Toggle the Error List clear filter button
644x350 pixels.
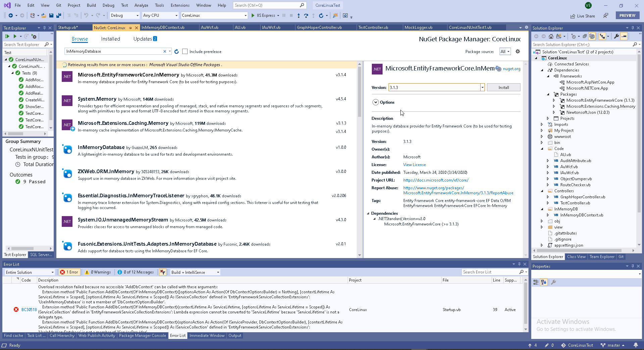pyautogui.click(x=163, y=272)
